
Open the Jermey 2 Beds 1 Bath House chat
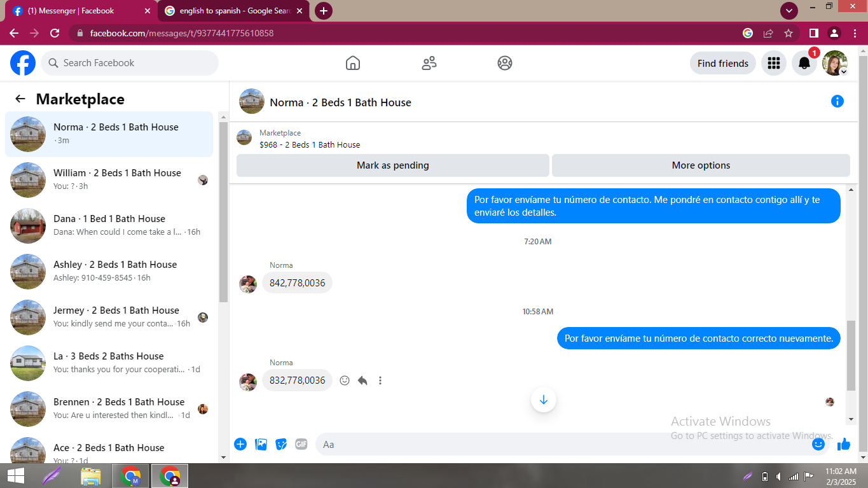pyautogui.click(x=109, y=317)
